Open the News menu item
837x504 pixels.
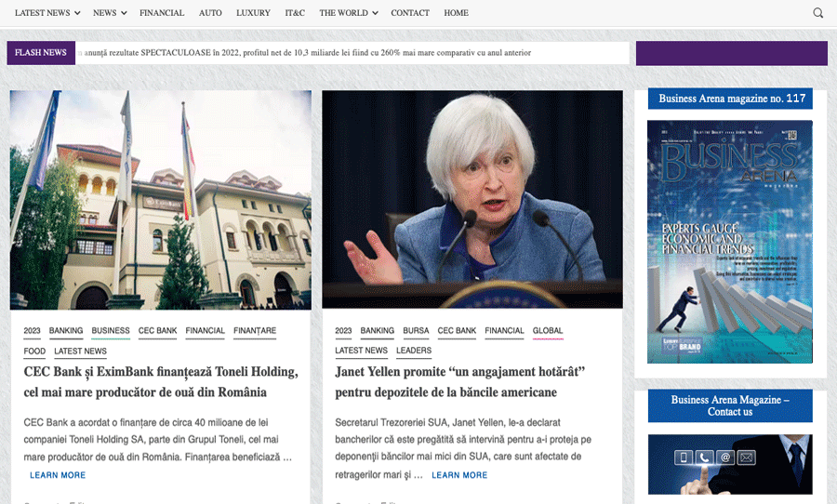[x=104, y=13]
